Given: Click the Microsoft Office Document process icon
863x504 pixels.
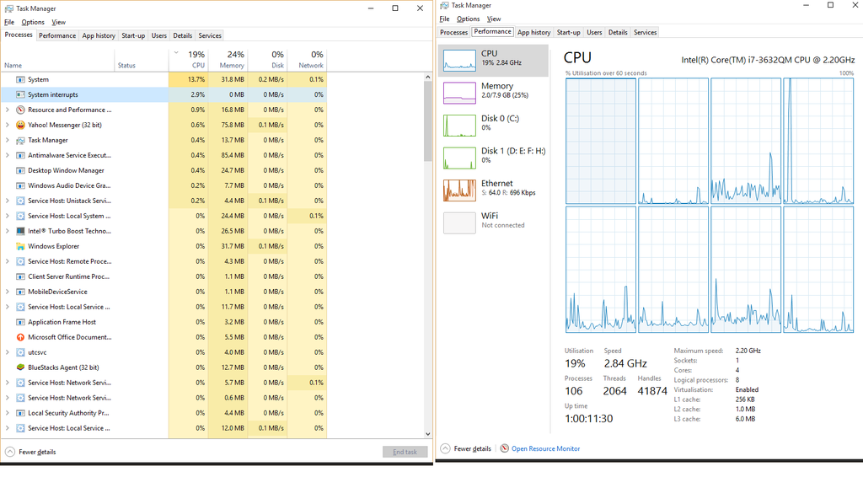Looking at the screenshot, I should pos(20,337).
